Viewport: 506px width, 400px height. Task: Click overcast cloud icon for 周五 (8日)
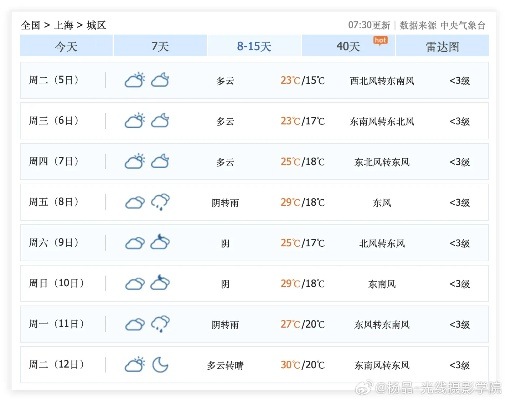click(135, 202)
